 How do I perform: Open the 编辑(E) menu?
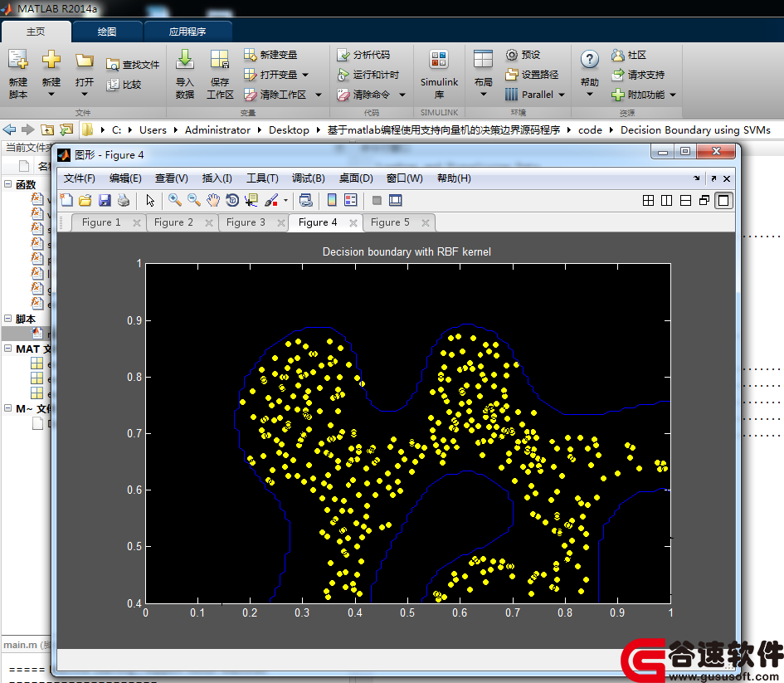(125, 178)
